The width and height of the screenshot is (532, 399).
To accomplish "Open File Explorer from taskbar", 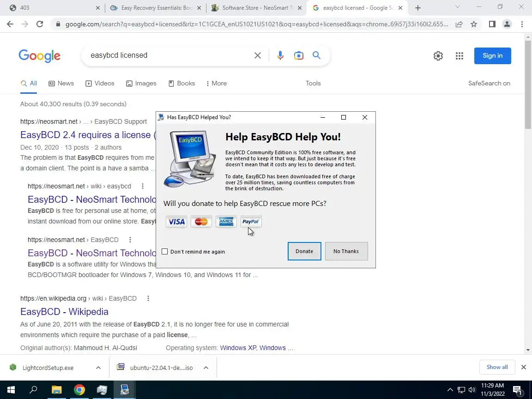I will [56, 390].
